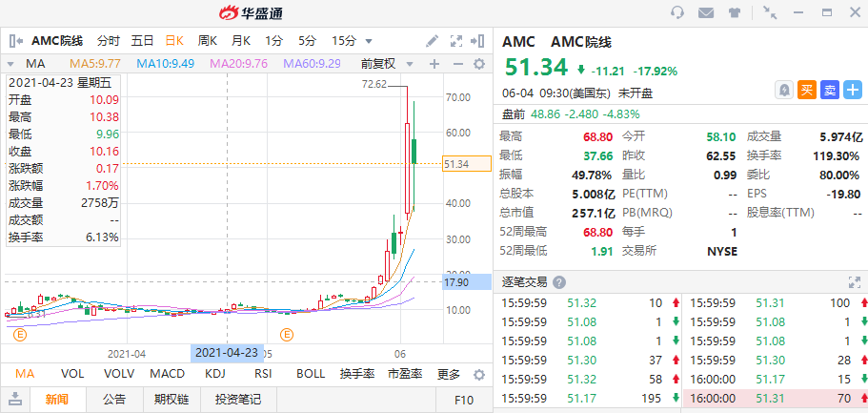This screenshot has height=413, width=868.
Task: Click the 华盛通 logo
Action: pyautogui.click(x=251, y=12)
